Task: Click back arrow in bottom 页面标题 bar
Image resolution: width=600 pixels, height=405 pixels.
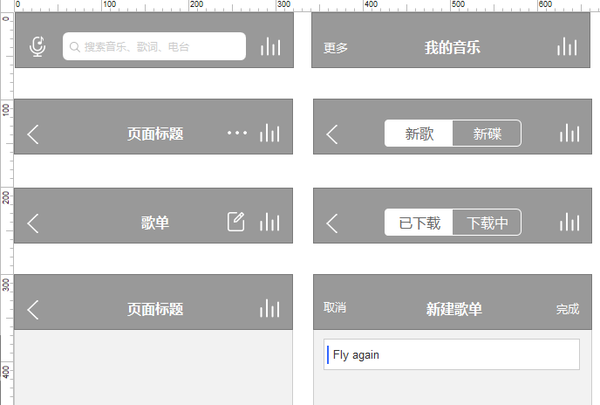Action: point(33,309)
